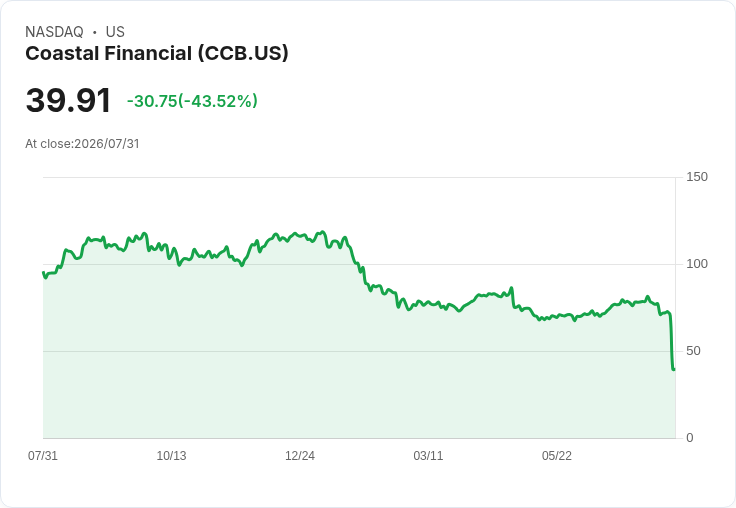Viewport: 736px width, 508px height.
Task: Click the 150 y-axis value label
Action: click(697, 177)
